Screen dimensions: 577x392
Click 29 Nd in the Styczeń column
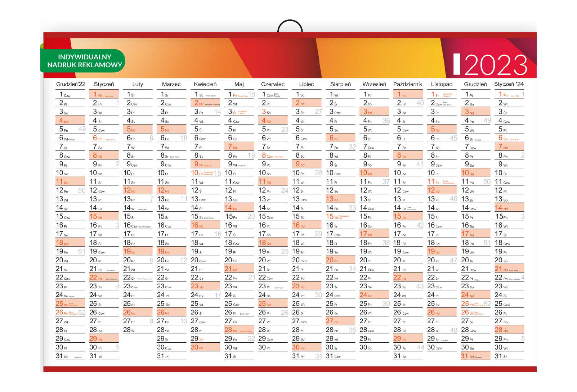coord(104,339)
